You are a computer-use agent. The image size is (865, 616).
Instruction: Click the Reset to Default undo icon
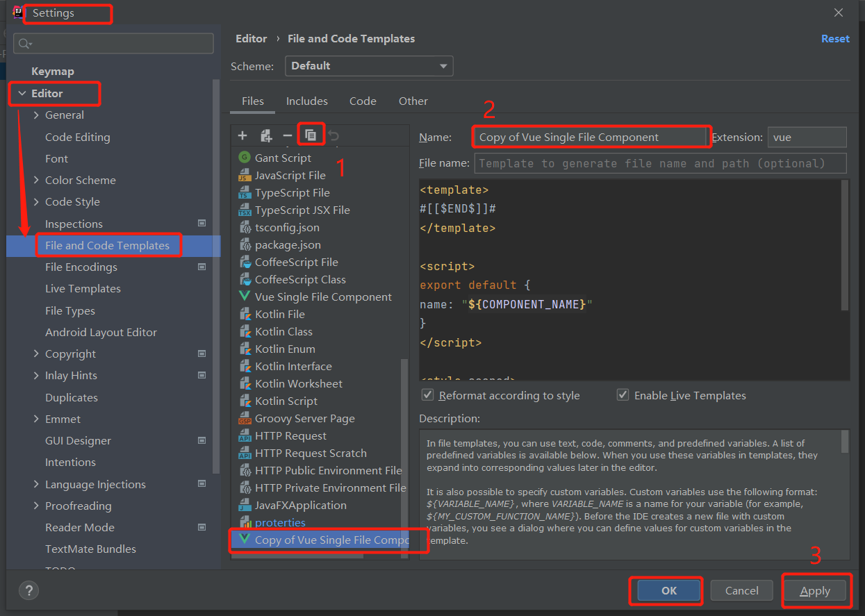coord(333,135)
